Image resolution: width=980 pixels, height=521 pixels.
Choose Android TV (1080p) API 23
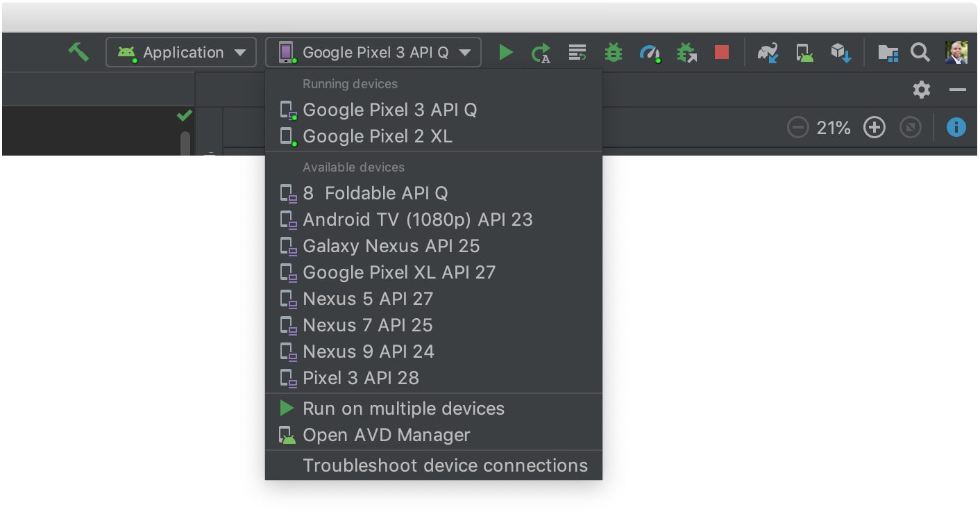(x=434, y=220)
